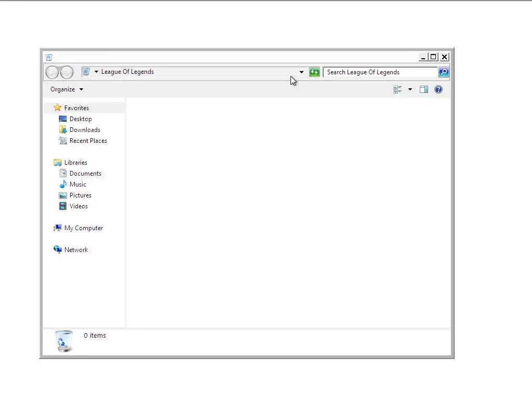Click the Back navigation arrow button

pos(52,72)
